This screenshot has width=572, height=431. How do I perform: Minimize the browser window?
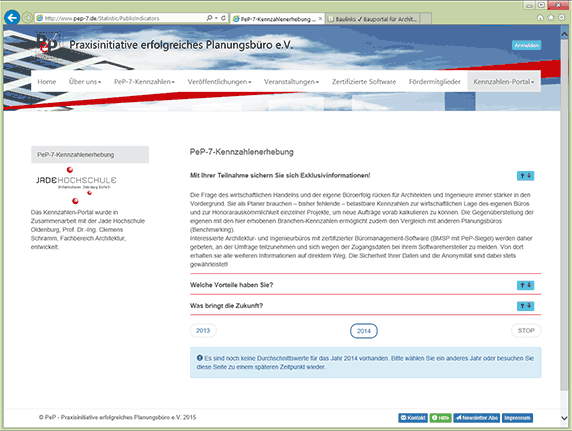tap(529, 5)
